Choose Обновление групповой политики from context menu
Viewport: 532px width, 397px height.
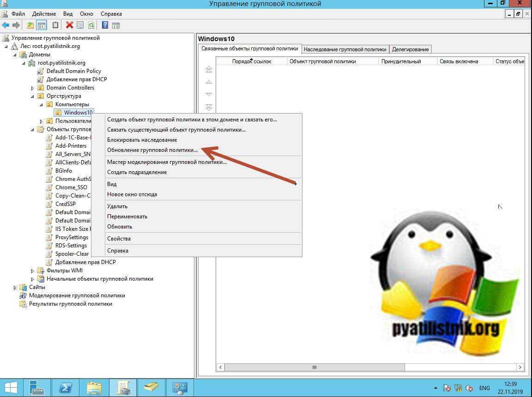pyautogui.click(x=152, y=150)
